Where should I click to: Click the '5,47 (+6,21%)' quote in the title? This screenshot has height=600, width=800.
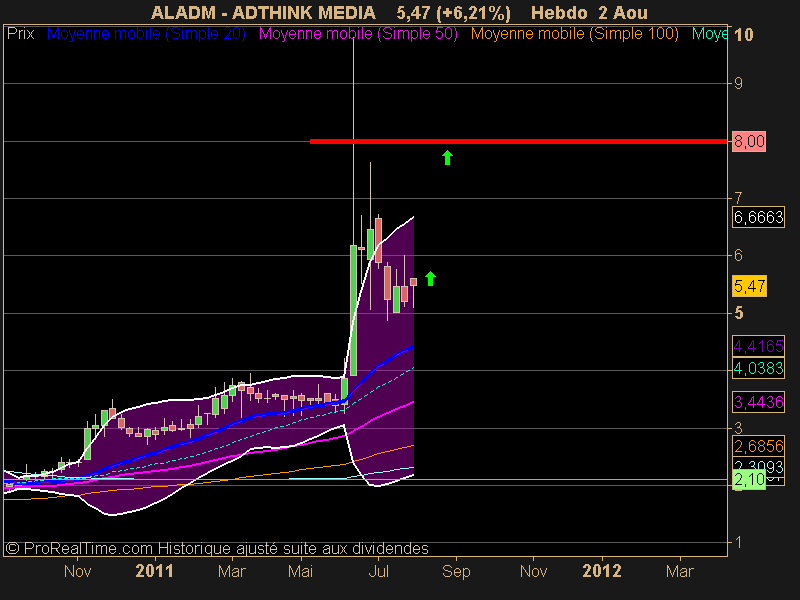454,13
